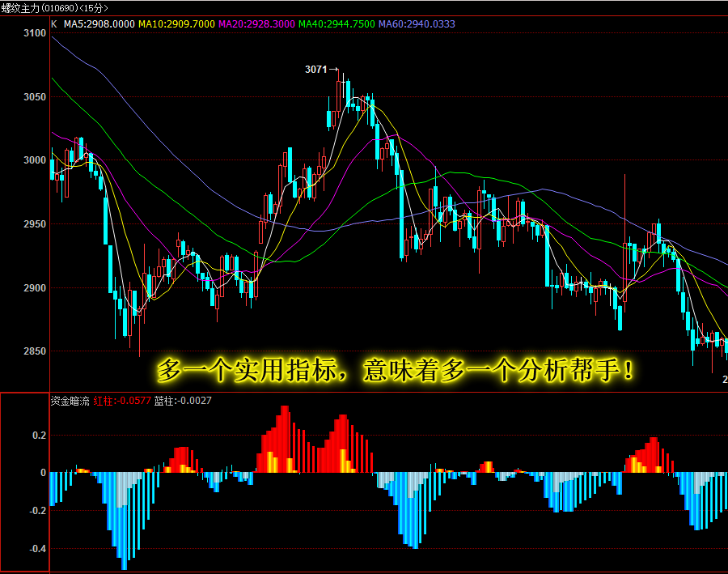Click the 3000 price axis label
Image resolution: width=728 pixels, height=574 pixels.
click(36, 159)
